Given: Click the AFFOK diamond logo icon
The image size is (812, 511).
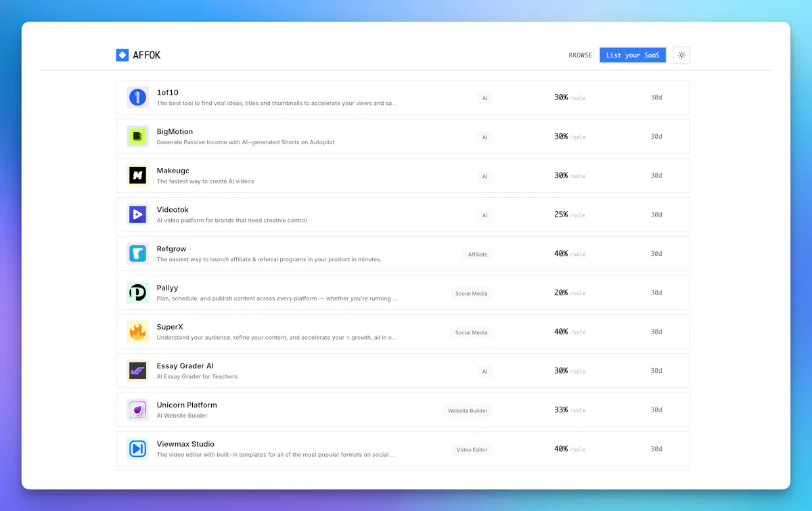Looking at the screenshot, I should [122, 55].
